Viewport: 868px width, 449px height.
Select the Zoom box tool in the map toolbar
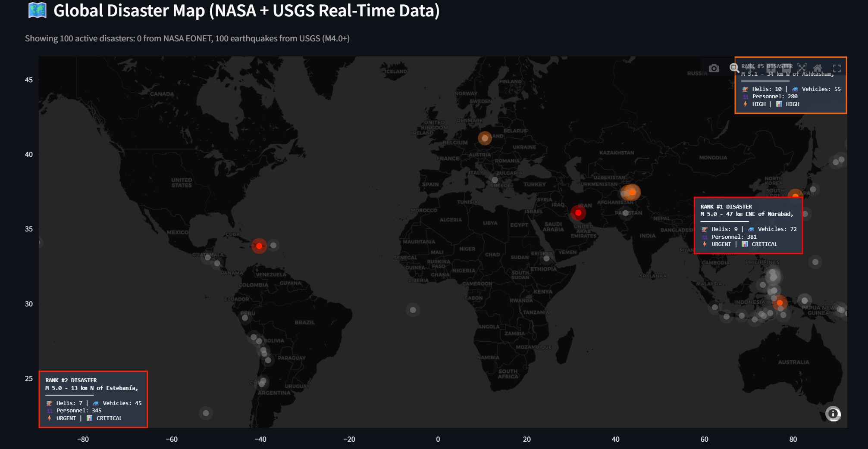(x=734, y=68)
